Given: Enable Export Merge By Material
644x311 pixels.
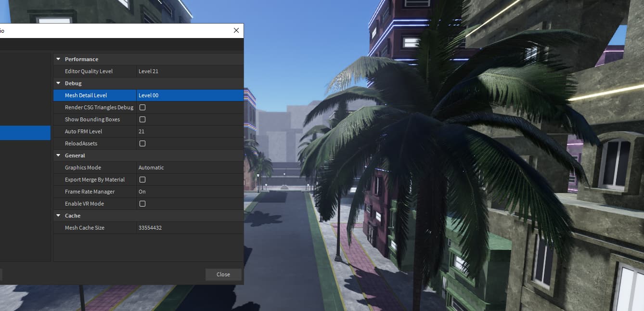Looking at the screenshot, I should point(142,179).
